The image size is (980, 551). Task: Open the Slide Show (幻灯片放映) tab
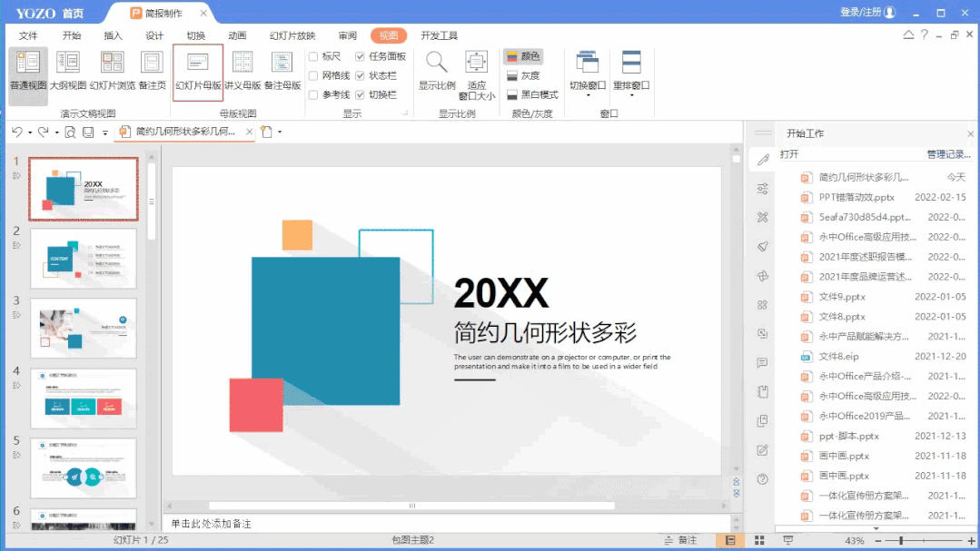292,35
